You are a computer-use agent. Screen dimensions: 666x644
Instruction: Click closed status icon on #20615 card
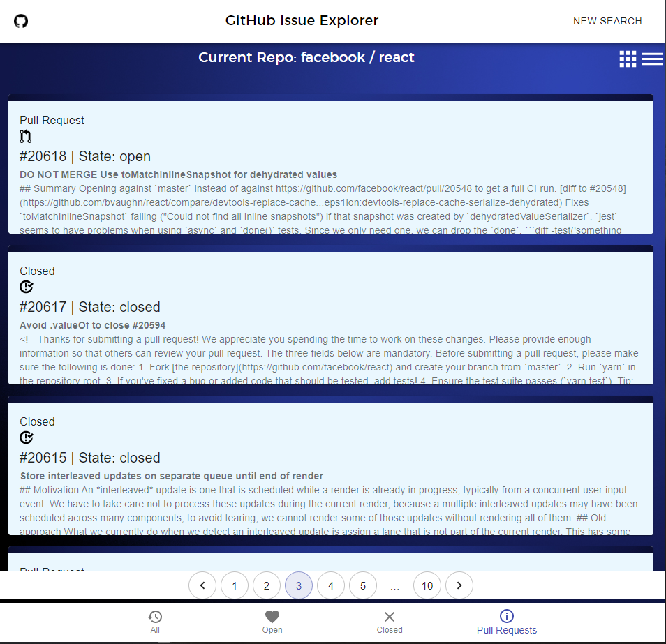pos(27,437)
